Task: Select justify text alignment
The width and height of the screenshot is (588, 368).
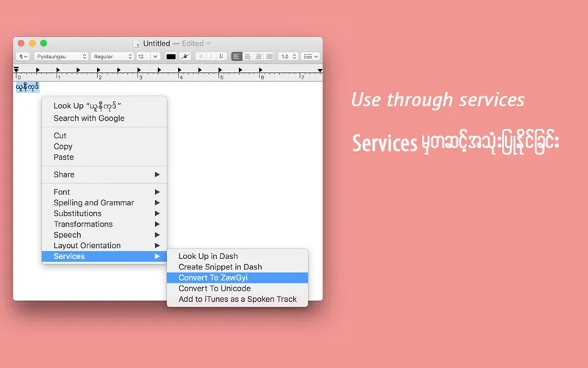Action: click(269, 57)
